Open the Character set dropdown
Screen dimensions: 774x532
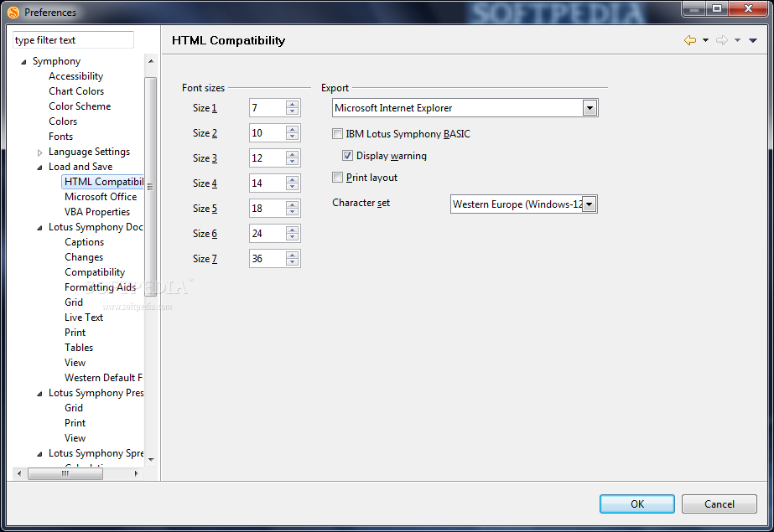(590, 204)
